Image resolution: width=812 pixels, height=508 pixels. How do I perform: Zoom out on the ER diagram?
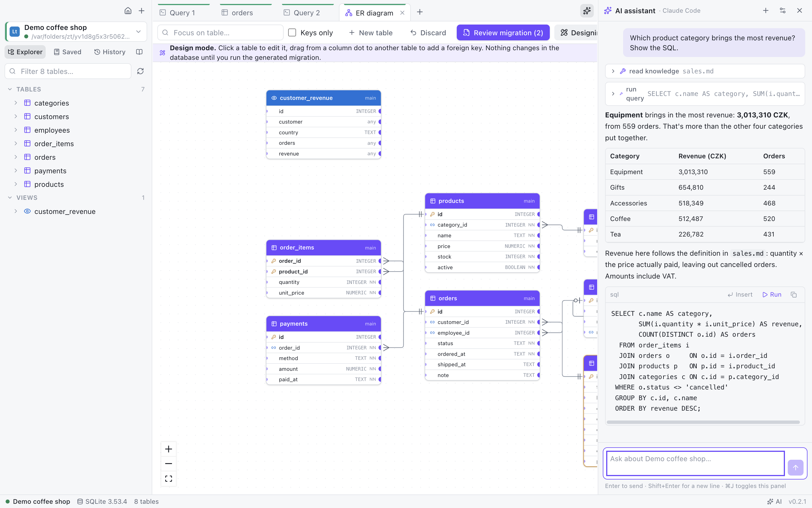point(168,464)
